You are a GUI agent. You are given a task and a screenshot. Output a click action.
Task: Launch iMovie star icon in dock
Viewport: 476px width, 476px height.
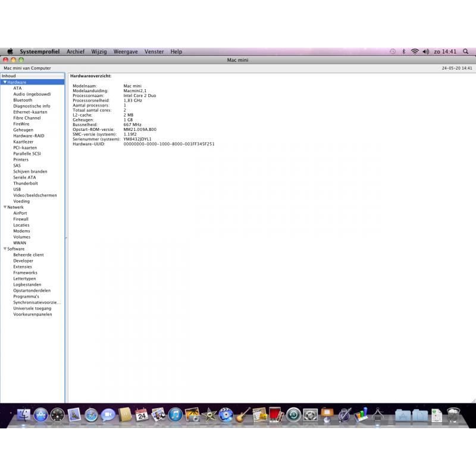coord(209,415)
